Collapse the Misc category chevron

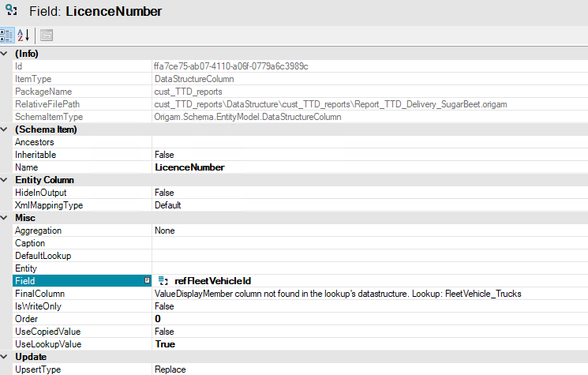(6, 218)
